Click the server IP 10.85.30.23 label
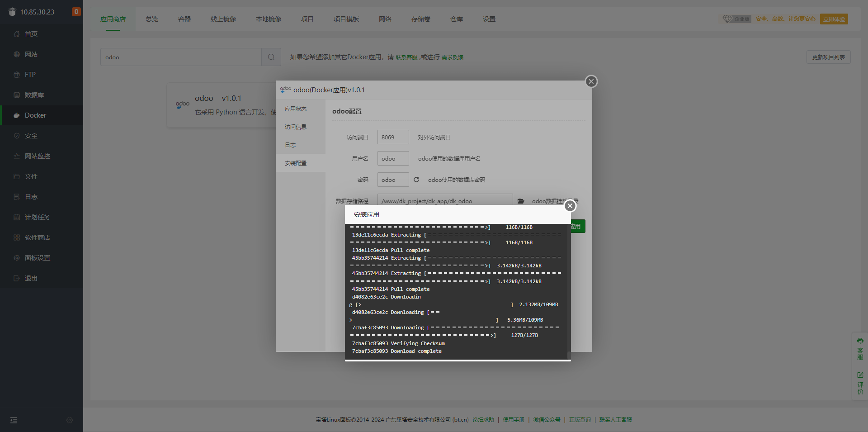 click(37, 12)
